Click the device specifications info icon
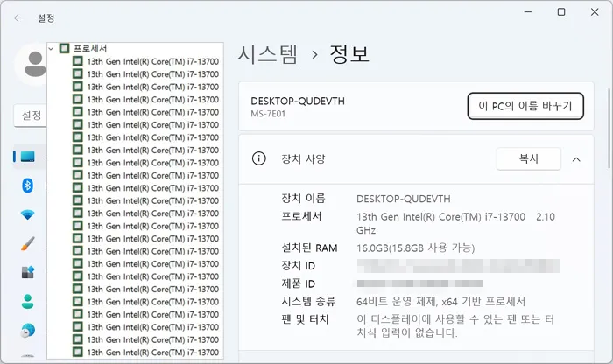613x364 pixels. (x=259, y=158)
